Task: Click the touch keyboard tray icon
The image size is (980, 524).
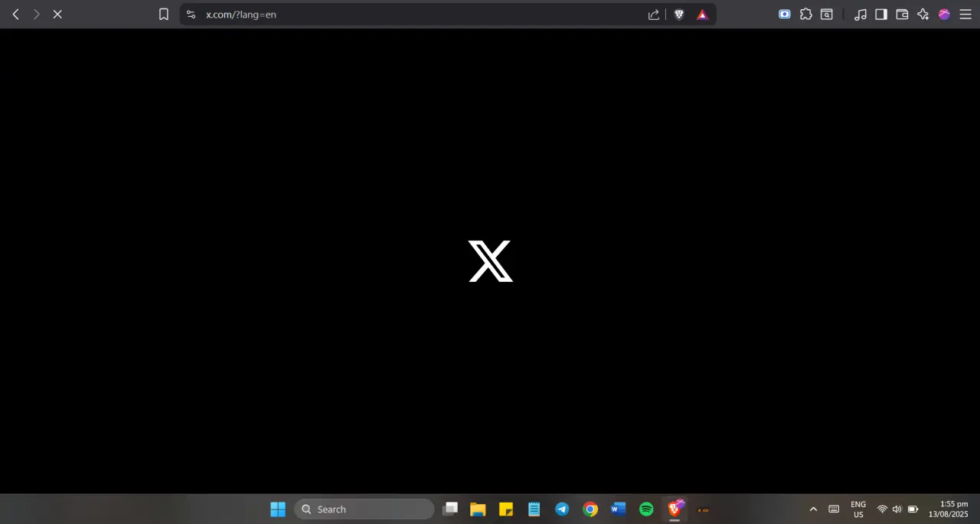Action: pos(834,509)
